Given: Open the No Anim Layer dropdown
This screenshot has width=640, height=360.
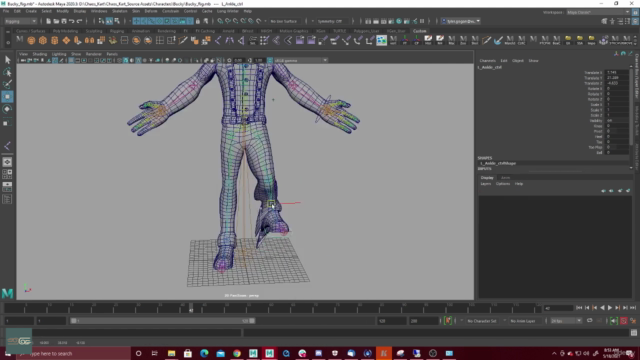Looking at the screenshot, I should (x=524, y=321).
